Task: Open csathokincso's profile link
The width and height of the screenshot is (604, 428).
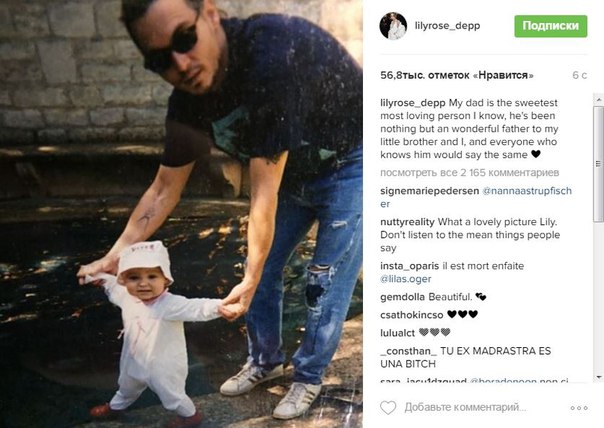Action: 411,315
